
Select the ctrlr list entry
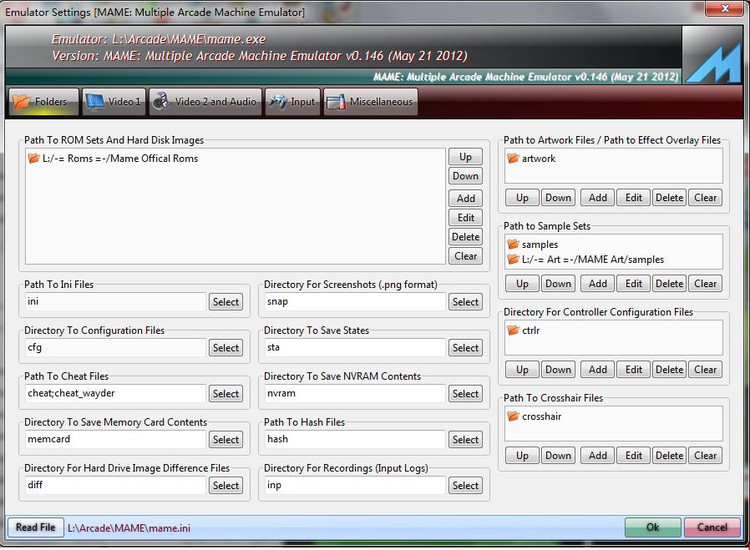pyautogui.click(x=531, y=330)
